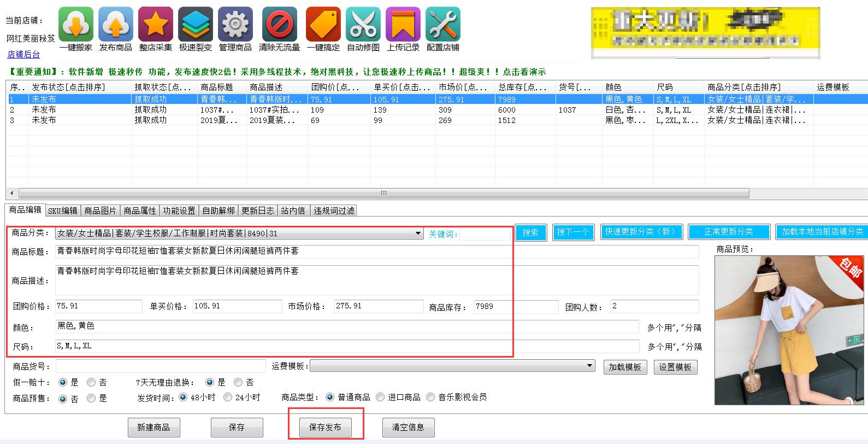Choose 商品预售 否 radio button
This screenshot has height=444, width=868.
[x=63, y=399]
